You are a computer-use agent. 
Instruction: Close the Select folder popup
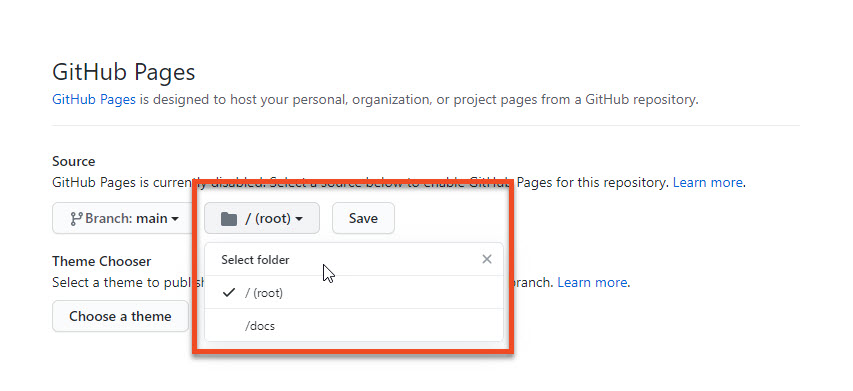pos(487,259)
